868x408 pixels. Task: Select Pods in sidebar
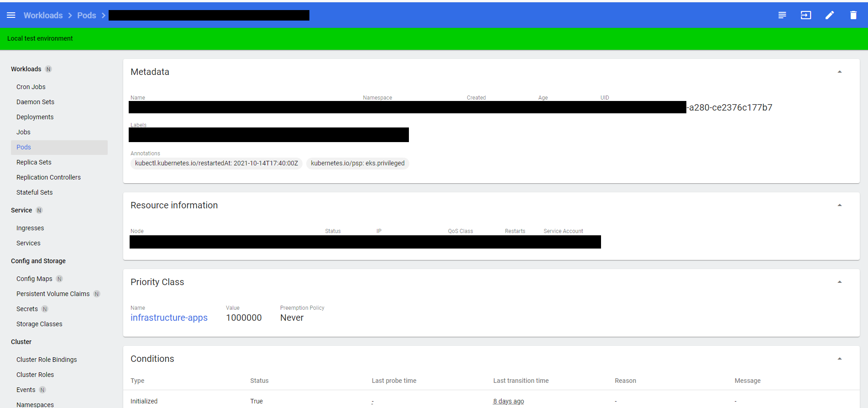tap(59, 147)
